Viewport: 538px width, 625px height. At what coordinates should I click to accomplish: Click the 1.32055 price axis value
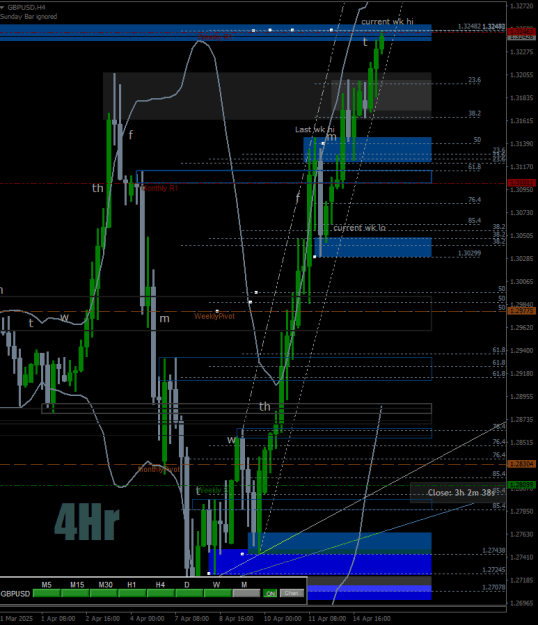coord(522,75)
